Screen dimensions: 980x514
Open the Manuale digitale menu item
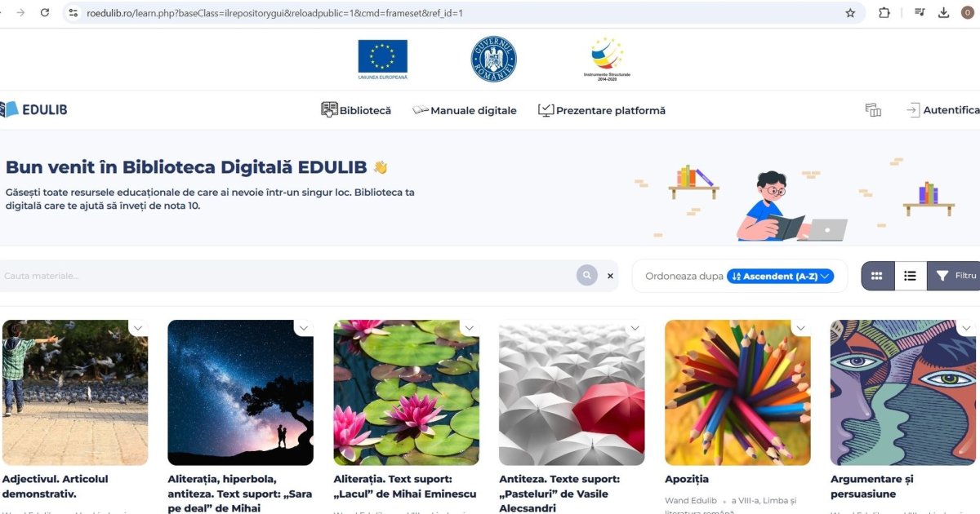465,110
